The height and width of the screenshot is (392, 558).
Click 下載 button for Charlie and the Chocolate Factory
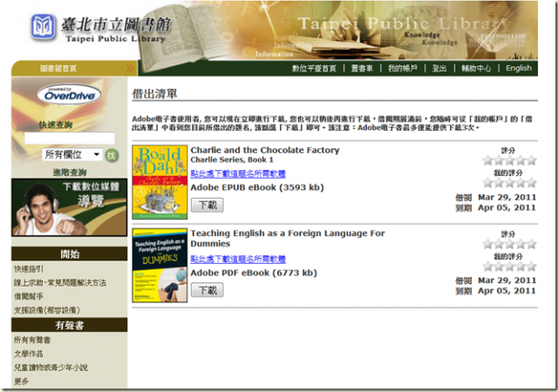pyautogui.click(x=208, y=205)
